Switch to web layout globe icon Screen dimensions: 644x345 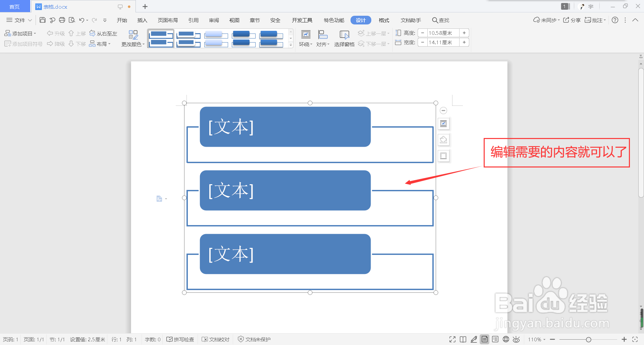506,339
